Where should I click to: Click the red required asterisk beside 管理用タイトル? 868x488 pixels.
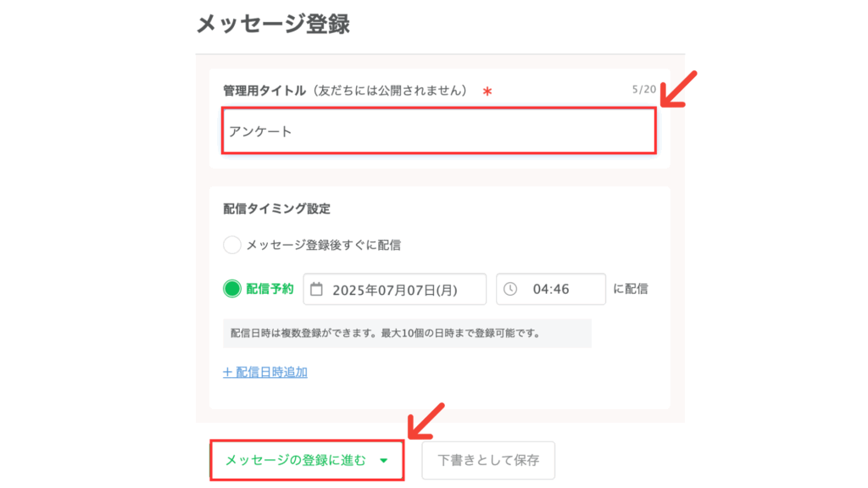pos(487,91)
